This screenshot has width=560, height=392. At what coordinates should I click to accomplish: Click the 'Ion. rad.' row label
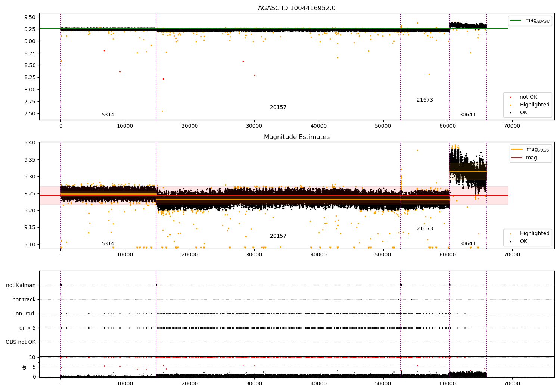(x=25, y=314)
